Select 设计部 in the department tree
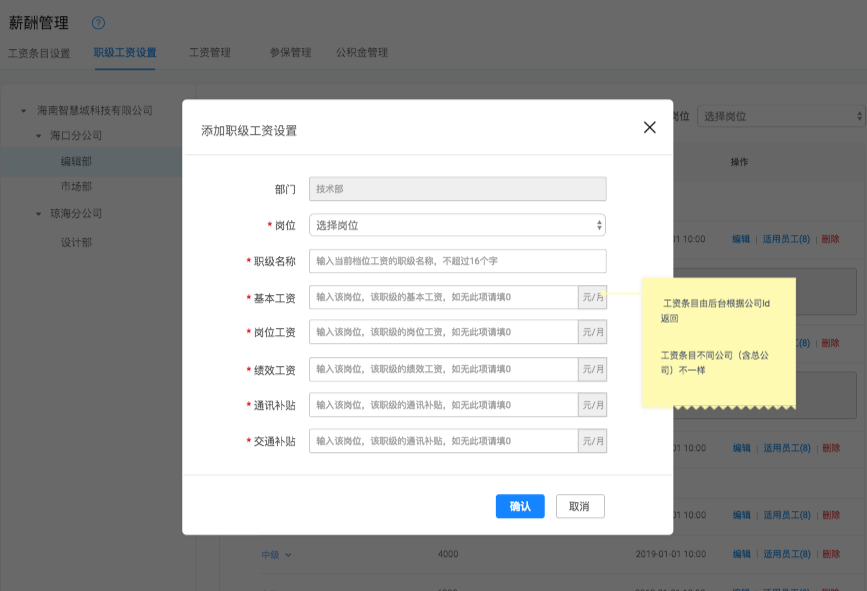The width and height of the screenshot is (867, 591). [x=76, y=242]
